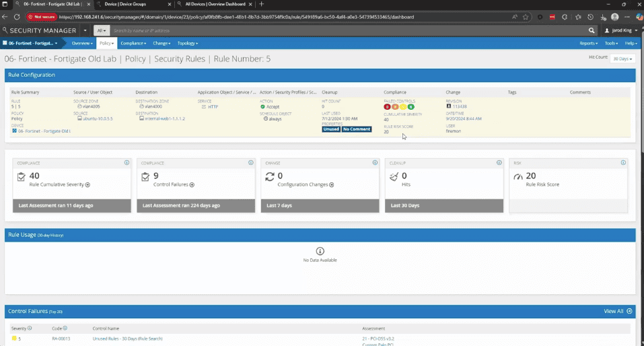Reload the page with the browser refresh icon

pyautogui.click(x=17, y=17)
